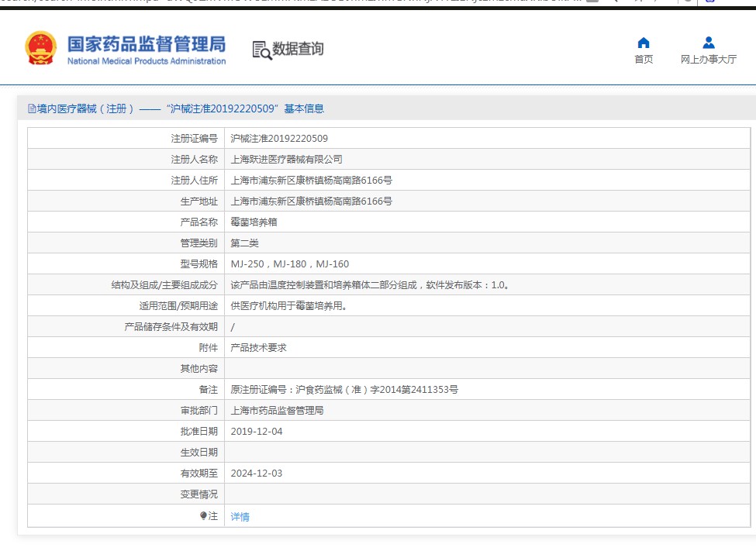
Task: Click the 审批部门 label
Action: 199,411
